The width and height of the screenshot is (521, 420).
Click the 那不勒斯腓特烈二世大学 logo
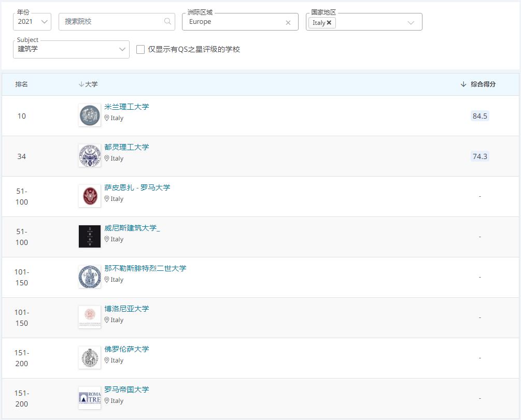tap(90, 277)
